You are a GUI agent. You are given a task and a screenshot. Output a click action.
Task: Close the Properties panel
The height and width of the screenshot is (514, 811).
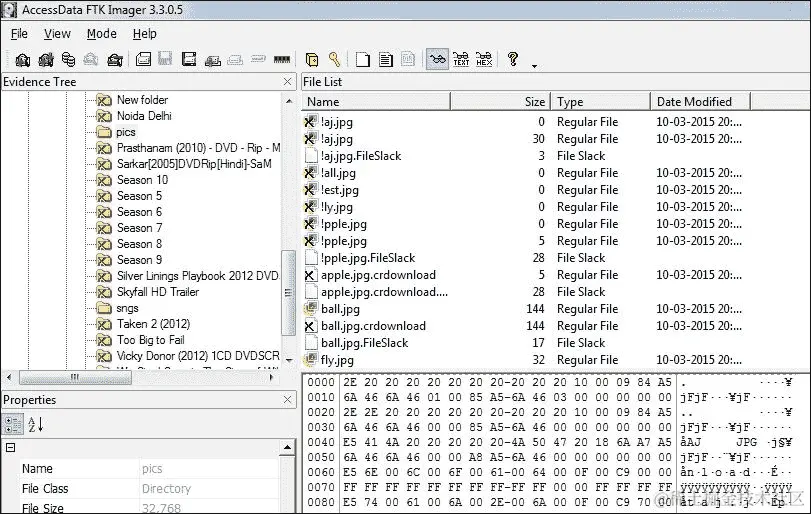pos(288,400)
